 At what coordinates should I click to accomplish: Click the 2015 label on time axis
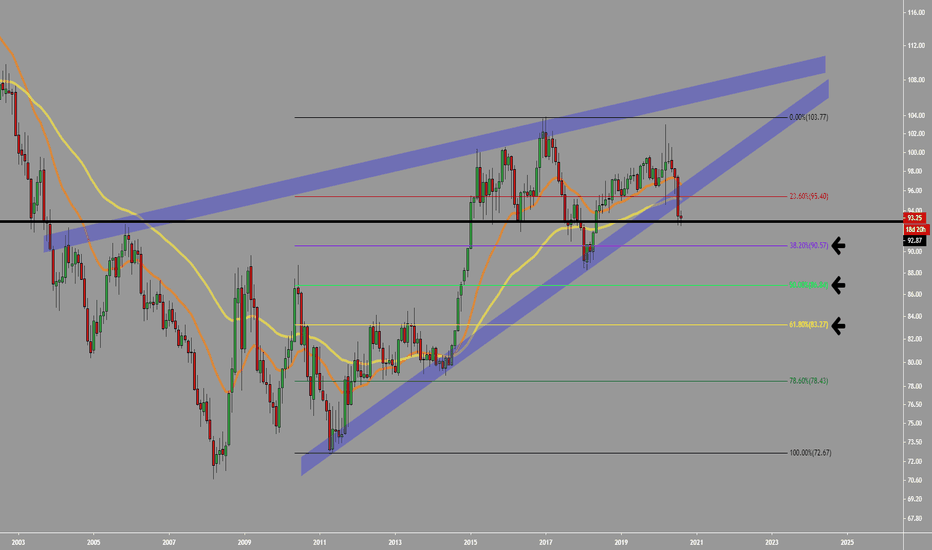click(471, 542)
